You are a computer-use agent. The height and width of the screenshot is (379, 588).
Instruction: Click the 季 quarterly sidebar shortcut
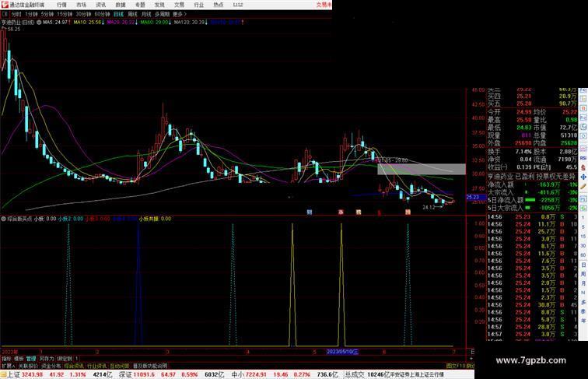coord(583,311)
